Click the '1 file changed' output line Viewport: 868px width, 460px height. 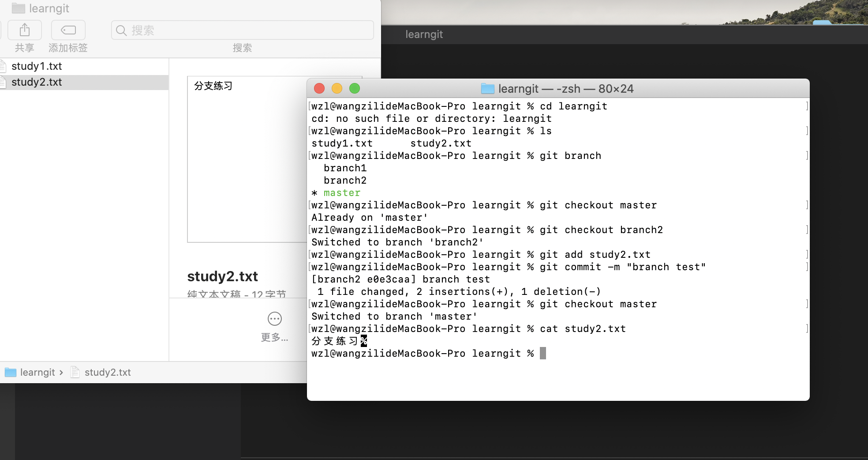click(459, 292)
